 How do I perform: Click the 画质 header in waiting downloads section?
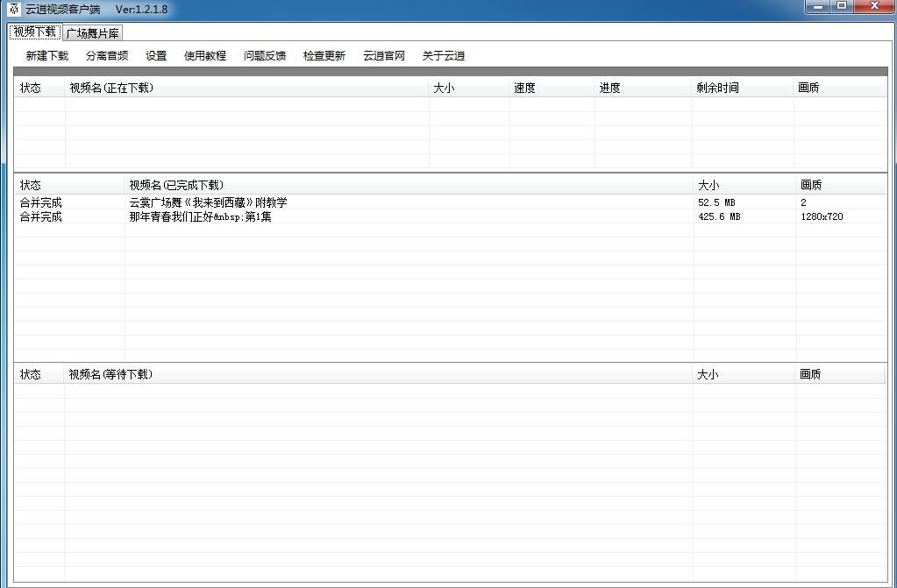(808, 374)
